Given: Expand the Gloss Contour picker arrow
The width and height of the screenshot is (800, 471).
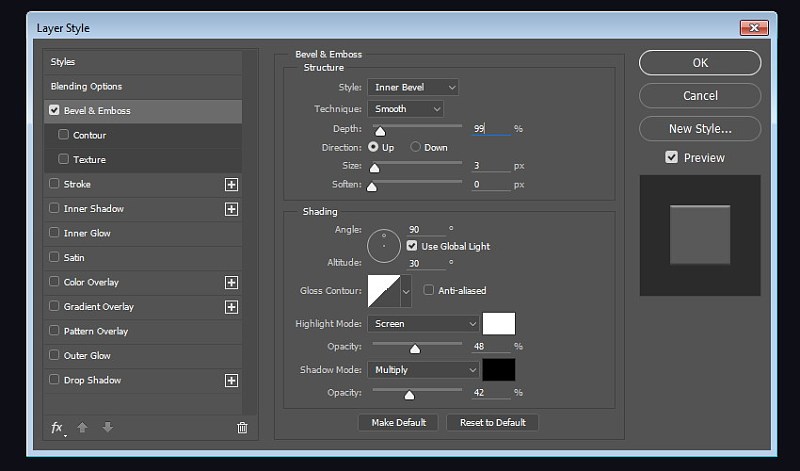Looking at the screenshot, I should pos(406,291).
